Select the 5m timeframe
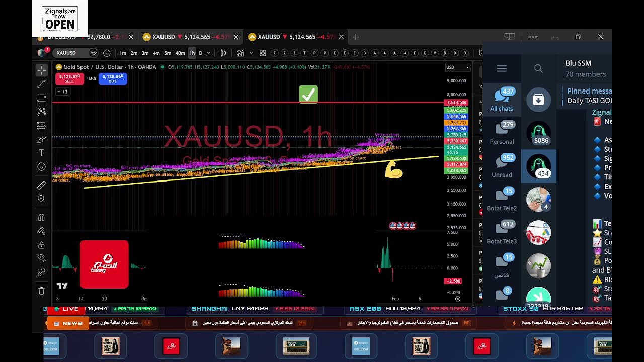Viewport: 644px width, 362px height. 168,53
